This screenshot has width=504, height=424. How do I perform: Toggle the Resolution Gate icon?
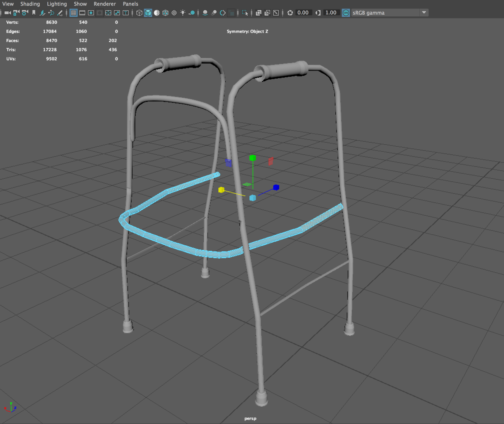(91, 13)
